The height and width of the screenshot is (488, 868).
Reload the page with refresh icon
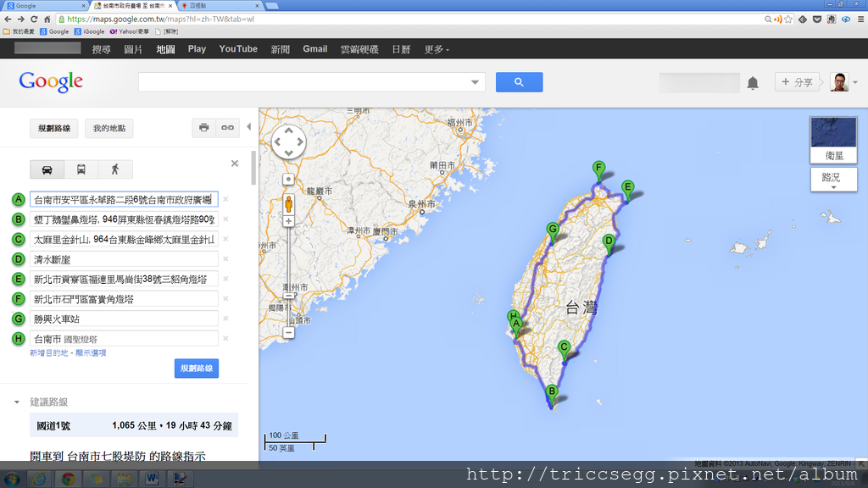(x=34, y=19)
